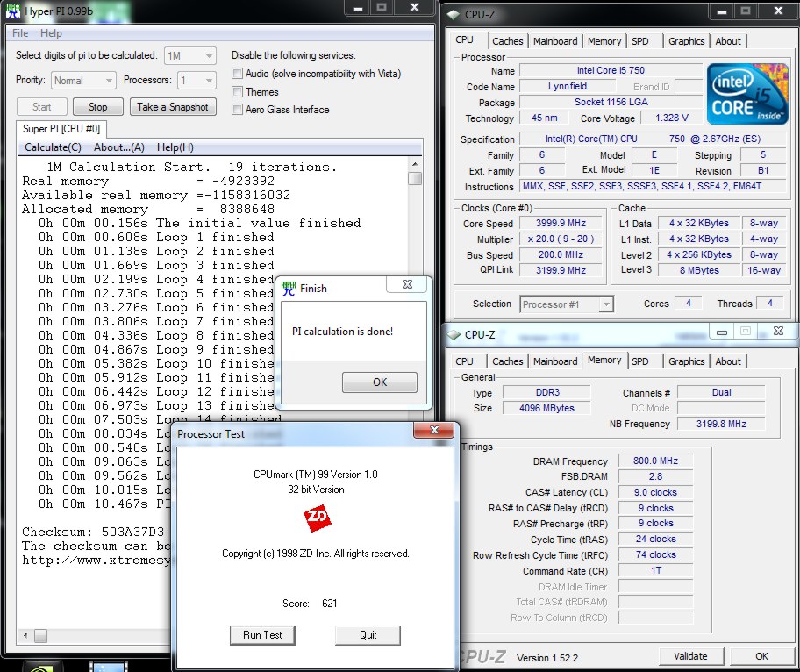This screenshot has height=672, width=800.
Task: Click the greyed Start button in Hyper PI
Action: (42, 107)
